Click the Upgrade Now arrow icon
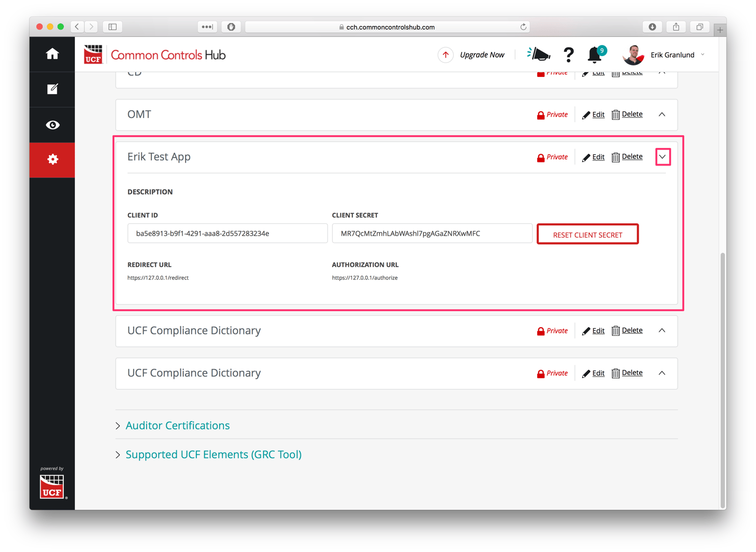This screenshot has width=756, height=552. (445, 55)
